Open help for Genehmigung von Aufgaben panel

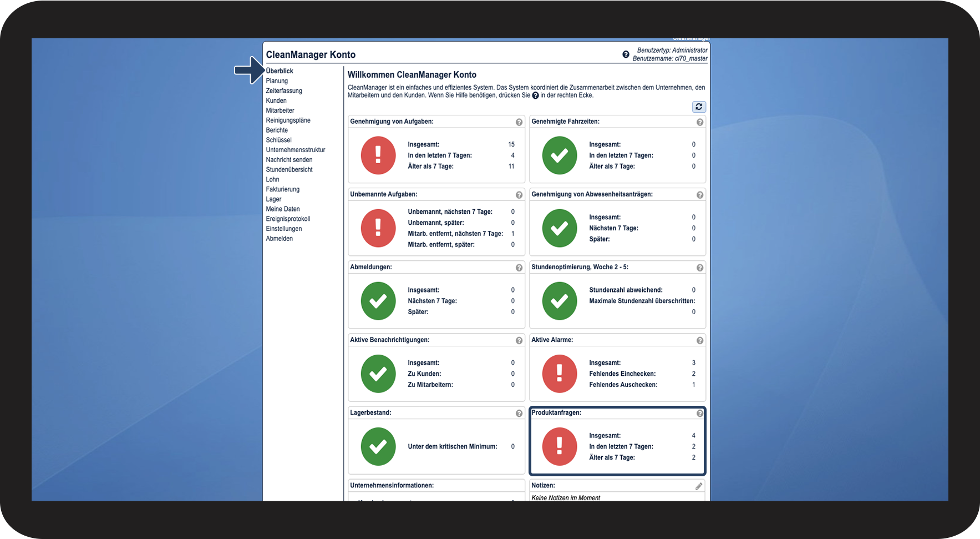[x=519, y=122]
